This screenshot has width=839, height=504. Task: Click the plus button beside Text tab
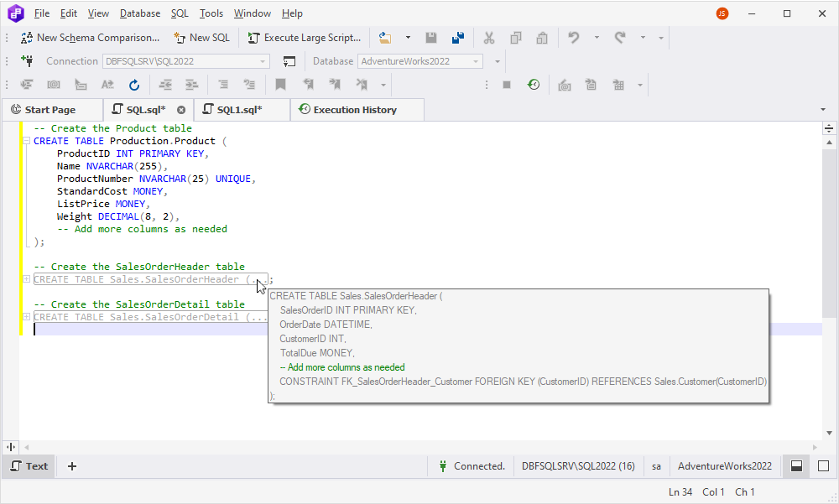tap(71, 466)
